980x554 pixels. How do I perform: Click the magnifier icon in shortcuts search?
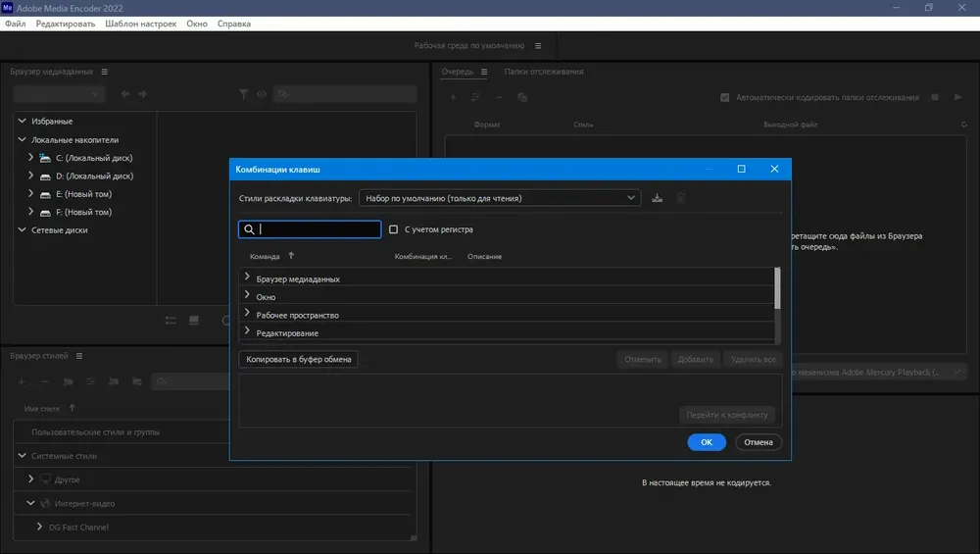point(249,229)
